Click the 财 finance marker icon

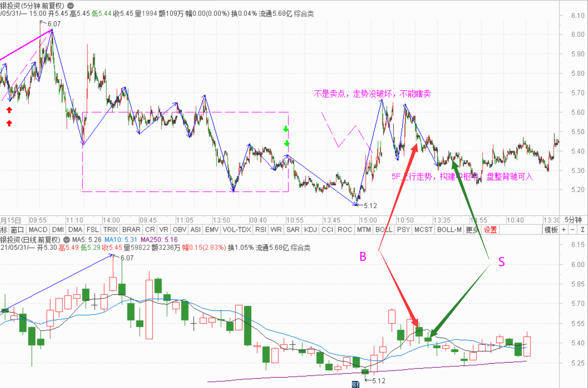(355, 384)
